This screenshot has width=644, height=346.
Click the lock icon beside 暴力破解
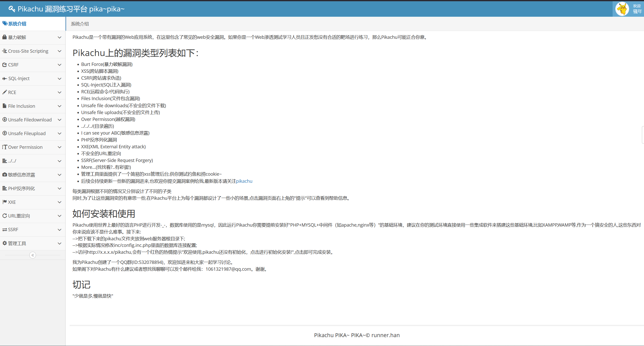[x=5, y=37]
